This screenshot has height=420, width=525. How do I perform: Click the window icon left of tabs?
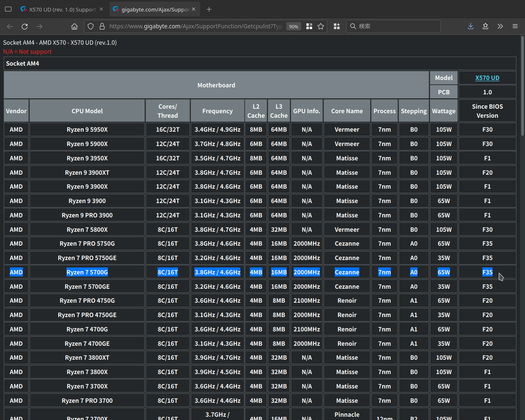click(8, 9)
